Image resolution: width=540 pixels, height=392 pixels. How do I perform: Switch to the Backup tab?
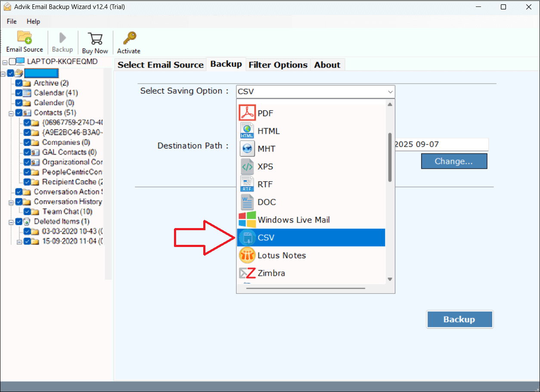[x=226, y=64]
